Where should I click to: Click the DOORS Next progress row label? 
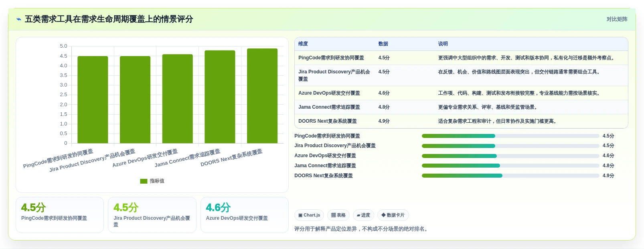324,176
